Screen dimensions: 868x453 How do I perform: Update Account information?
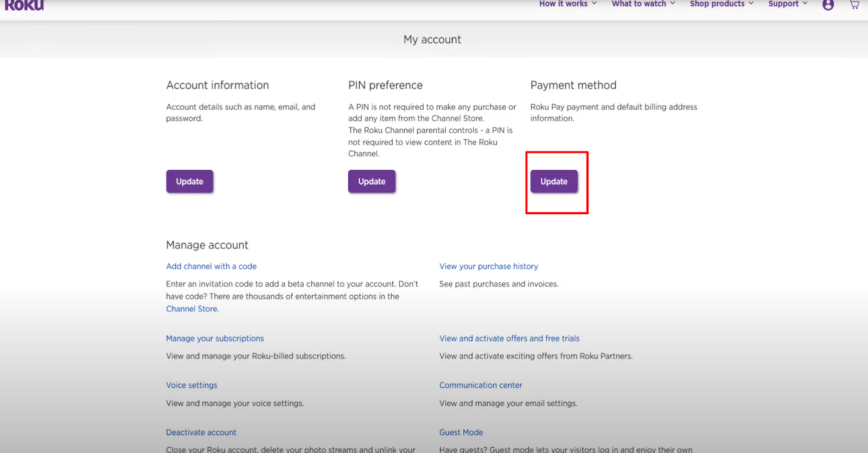189,181
